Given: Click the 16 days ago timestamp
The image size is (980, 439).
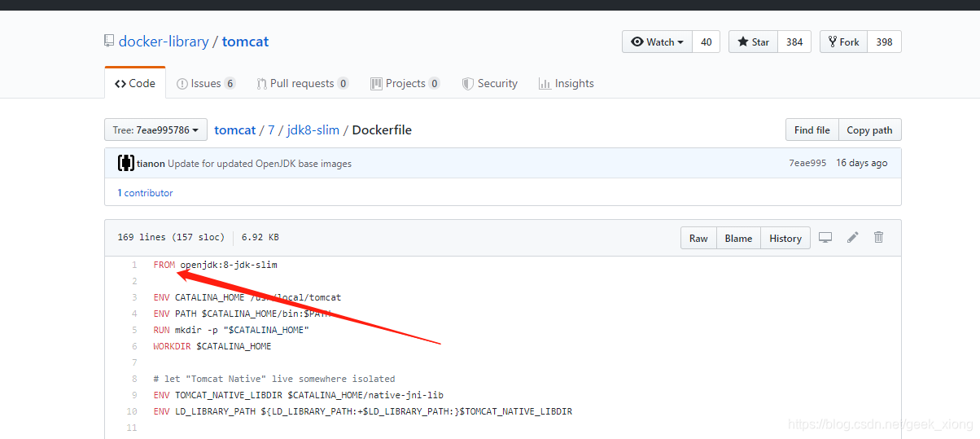Looking at the screenshot, I should click(862, 163).
